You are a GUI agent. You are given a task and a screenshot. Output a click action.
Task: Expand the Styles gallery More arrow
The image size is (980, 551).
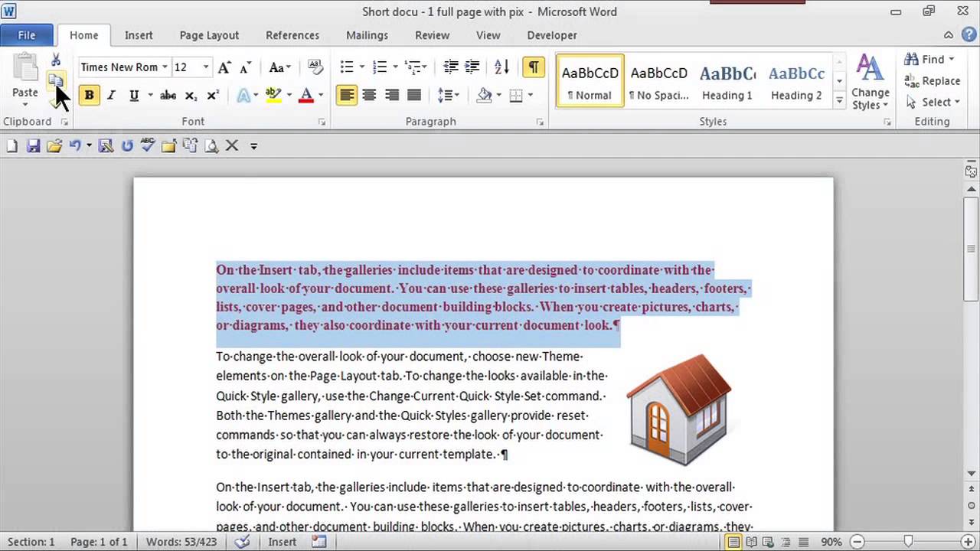pyautogui.click(x=839, y=100)
